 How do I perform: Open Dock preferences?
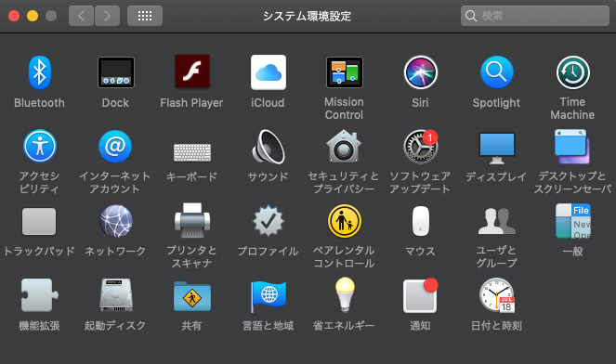(116, 72)
